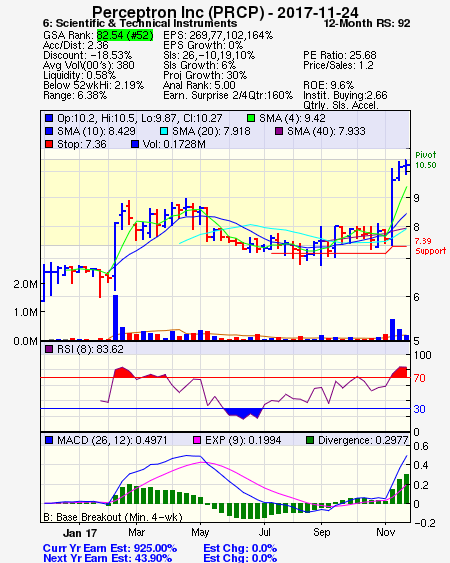Click the tall blue February volume spike bar
450x563 pixels.
(x=115, y=318)
